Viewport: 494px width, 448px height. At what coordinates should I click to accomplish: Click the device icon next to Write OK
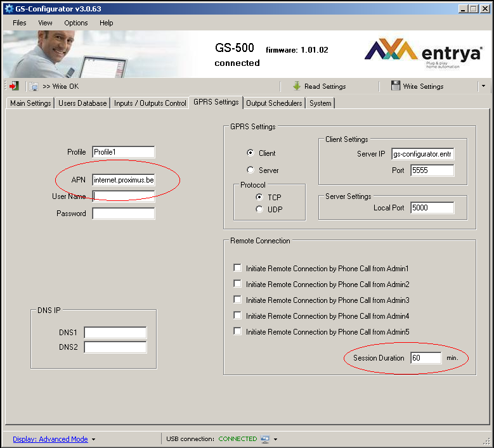(34, 86)
